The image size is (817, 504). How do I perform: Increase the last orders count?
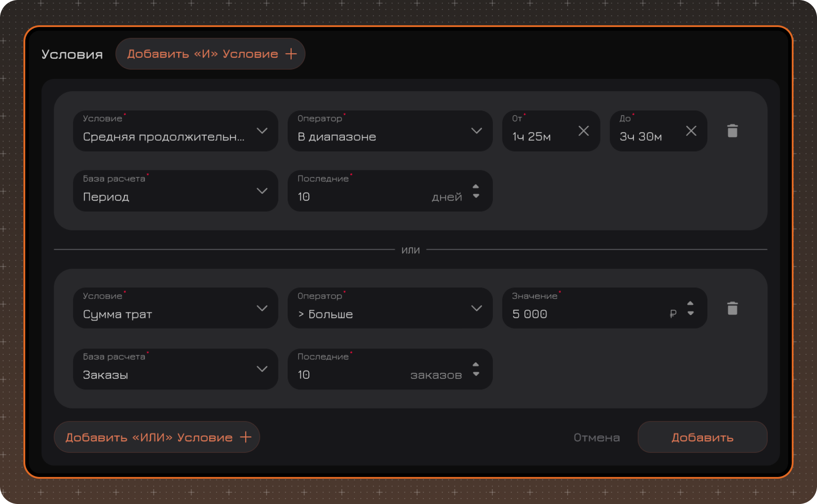pyautogui.click(x=476, y=364)
